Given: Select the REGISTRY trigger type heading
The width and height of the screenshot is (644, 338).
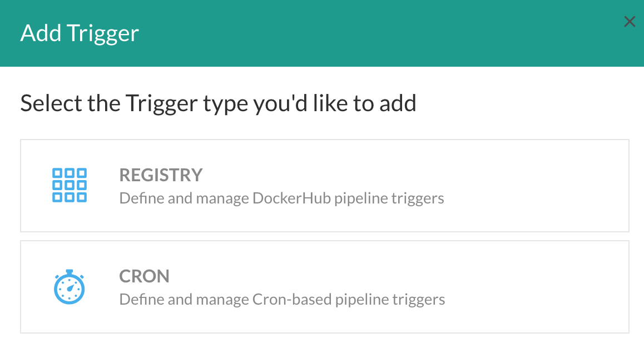Looking at the screenshot, I should pyautogui.click(x=161, y=175).
